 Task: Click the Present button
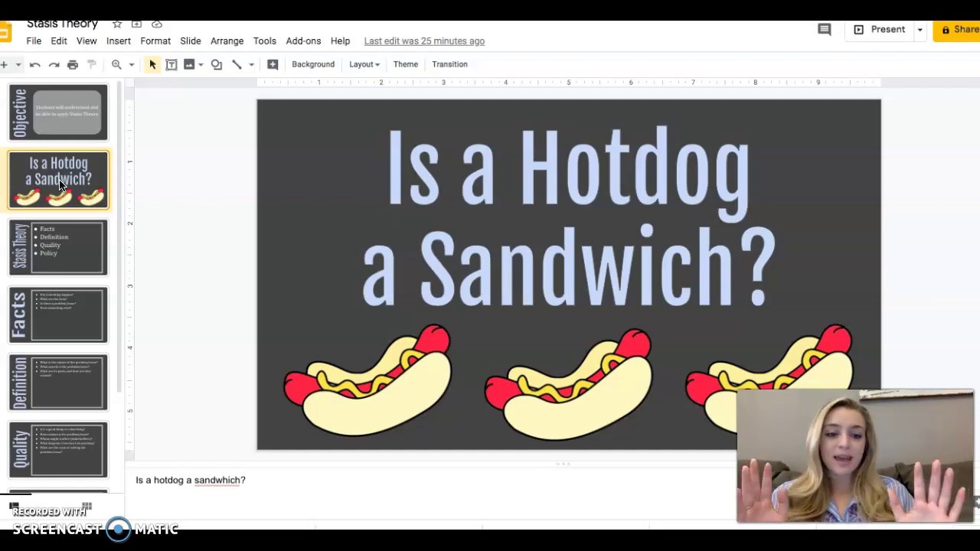tap(880, 30)
